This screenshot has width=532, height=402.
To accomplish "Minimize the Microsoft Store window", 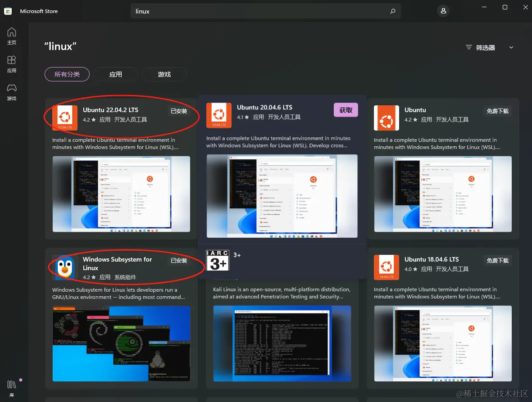I will pos(484,7).
